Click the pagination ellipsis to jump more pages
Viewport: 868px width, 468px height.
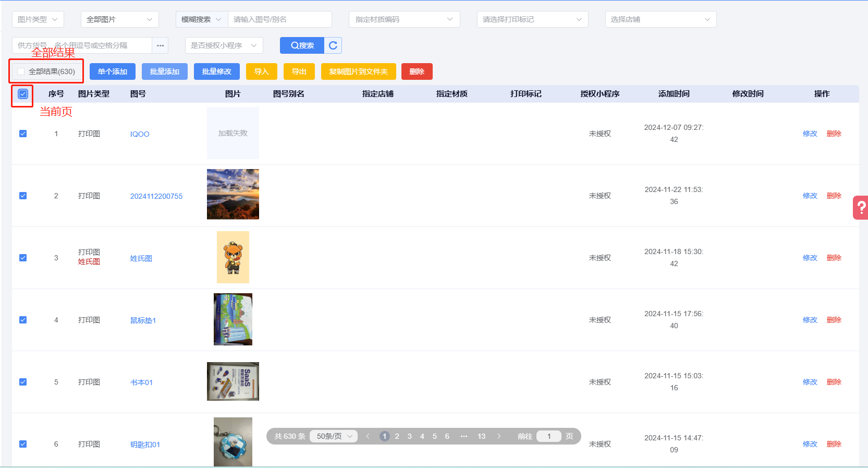[464, 436]
